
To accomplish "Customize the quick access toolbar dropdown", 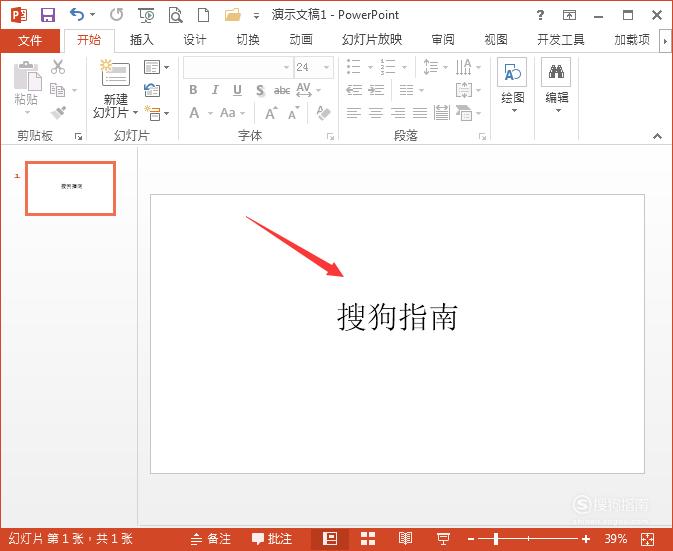I will [256, 16].
